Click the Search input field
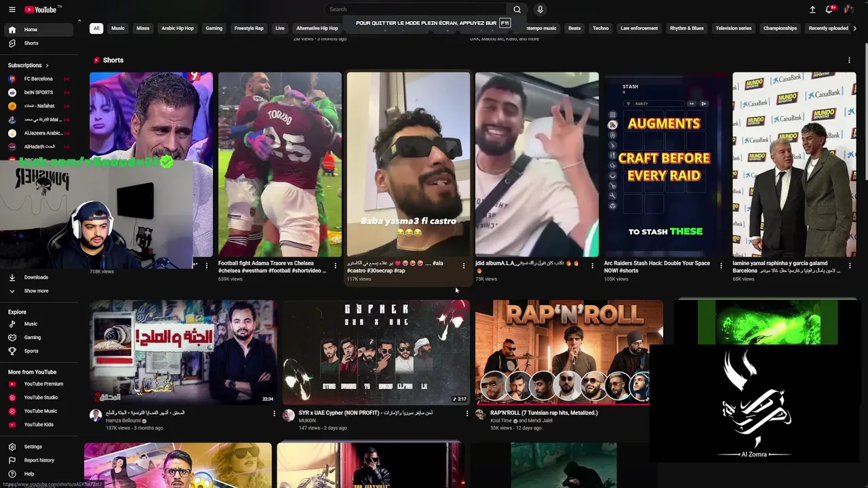The width and height of the screenshot is (868, 488). (416, 9)
